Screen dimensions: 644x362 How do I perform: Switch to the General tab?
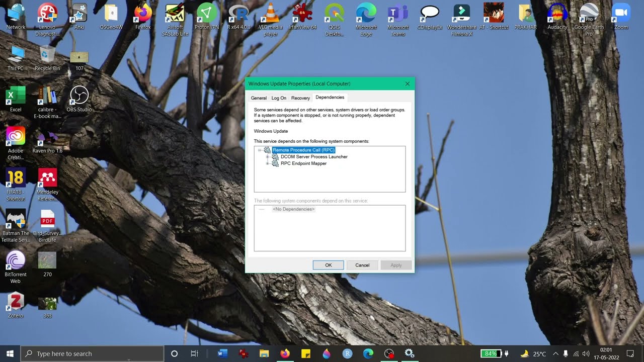point(259,98)
